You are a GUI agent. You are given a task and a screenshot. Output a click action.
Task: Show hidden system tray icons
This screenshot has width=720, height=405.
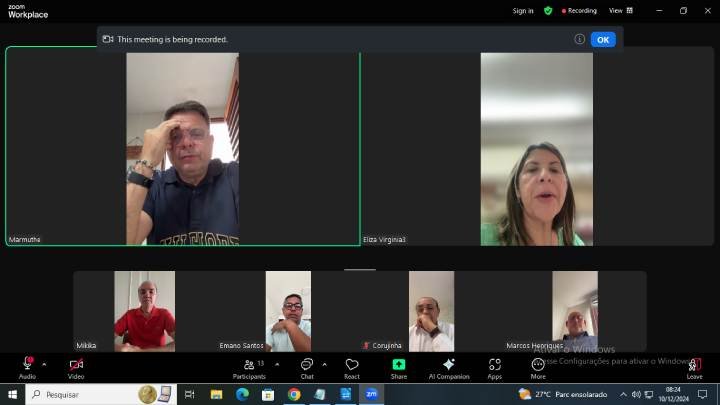tap(623, 394)
